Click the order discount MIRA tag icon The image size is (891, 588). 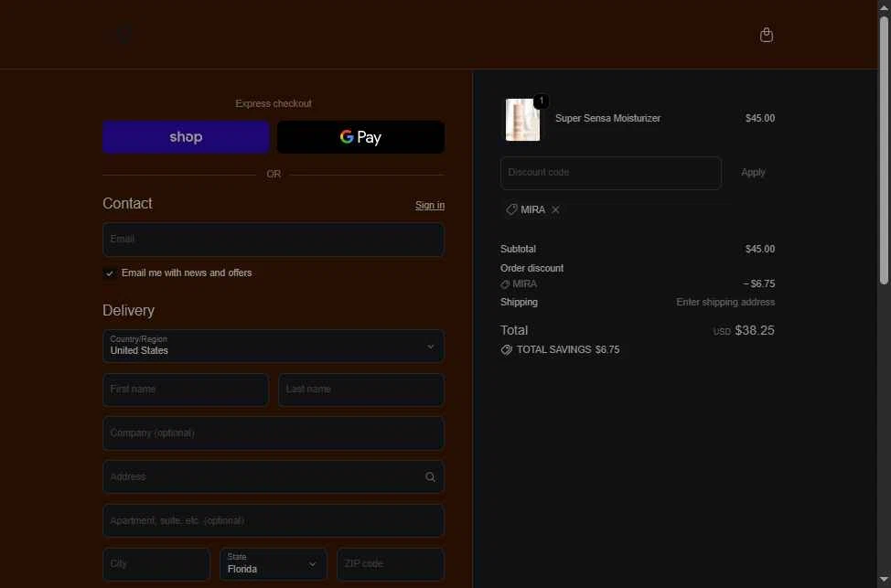point(505,284)
